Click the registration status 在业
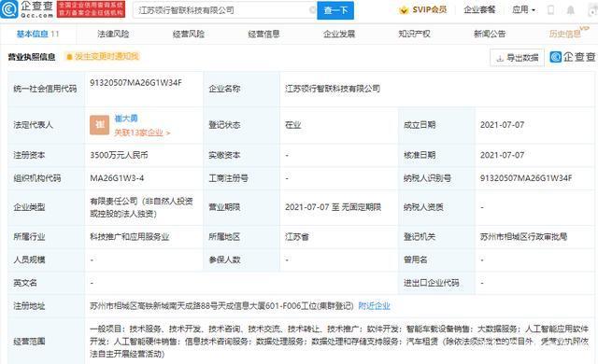This screenshot has height=364, width=598. point(292,125)
